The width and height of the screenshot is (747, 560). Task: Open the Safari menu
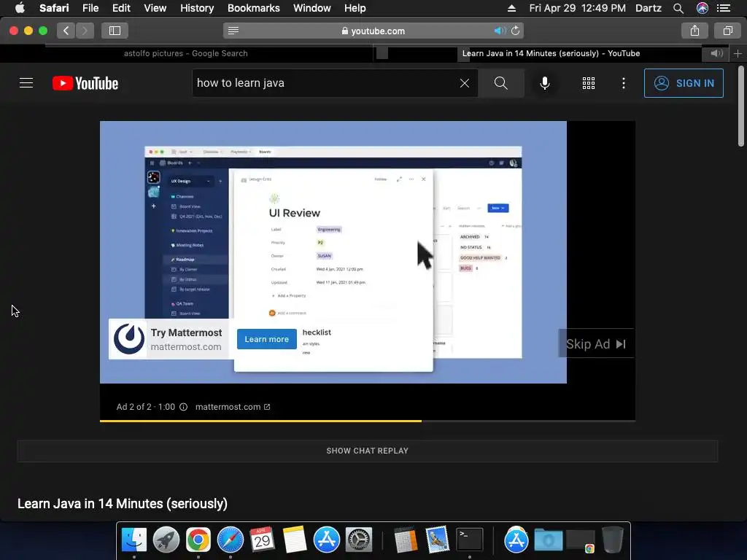pyautogui.click(x=54, y=8)
